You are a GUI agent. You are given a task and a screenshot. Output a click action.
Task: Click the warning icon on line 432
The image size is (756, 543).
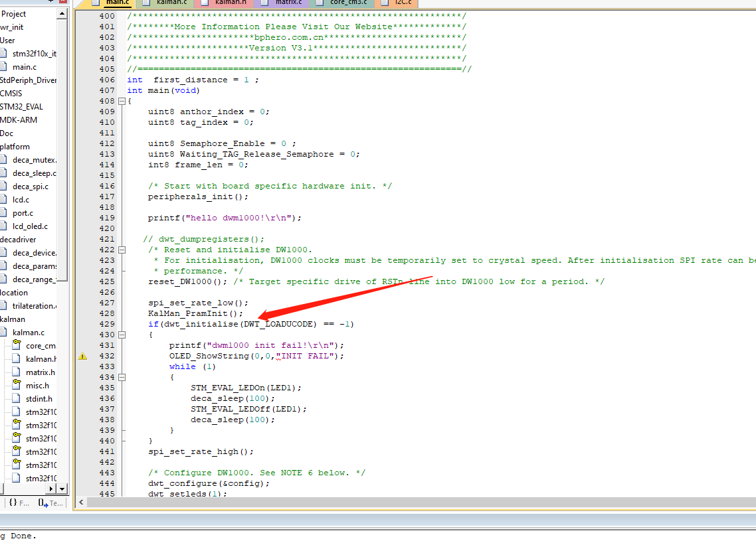coord(82,356)
